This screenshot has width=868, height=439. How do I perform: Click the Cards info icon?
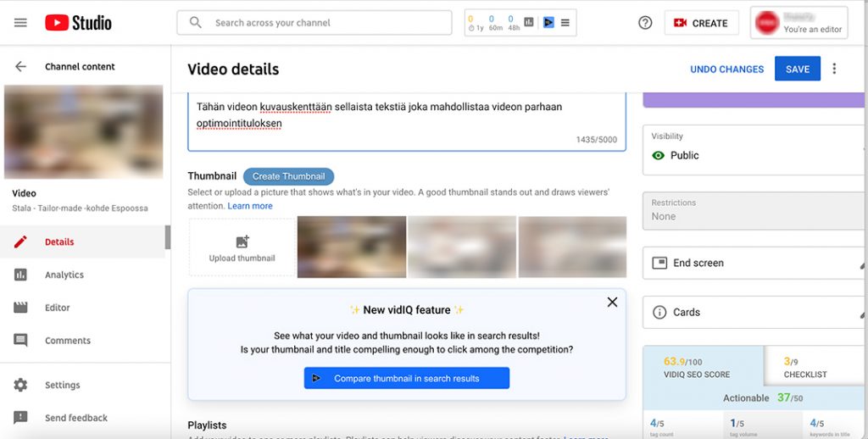[659, 312]
